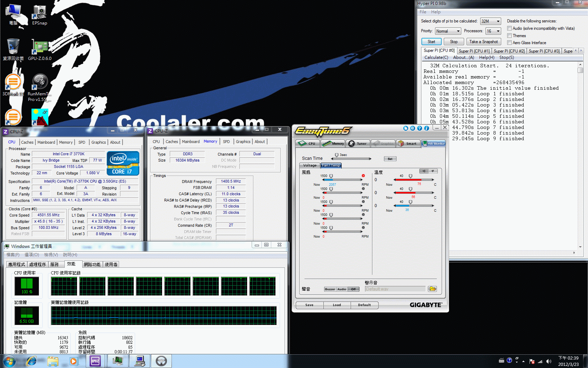
Task: Open the Tuner tab in EasyTune6
Action: (358, 143)
